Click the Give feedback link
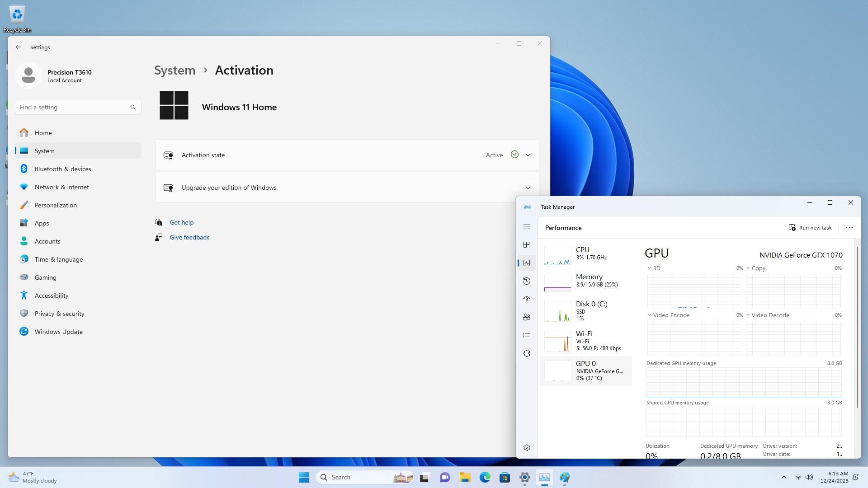 coord(189,237)
